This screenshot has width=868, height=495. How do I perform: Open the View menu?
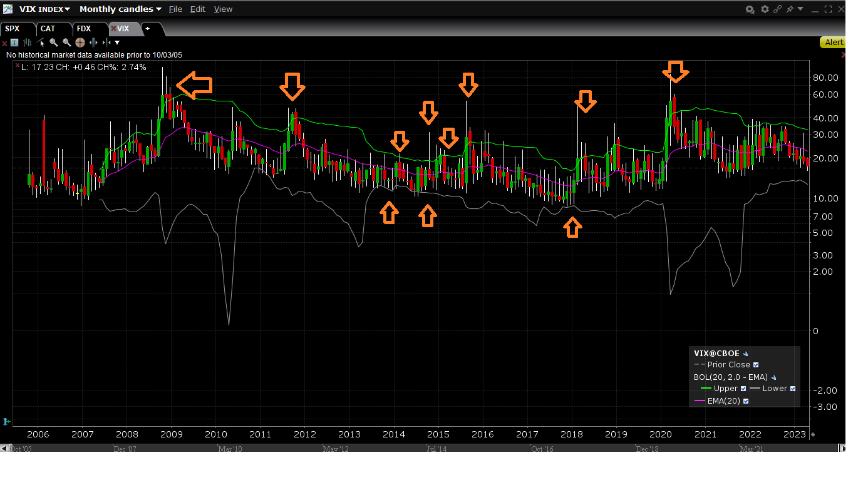click(223, 9)
